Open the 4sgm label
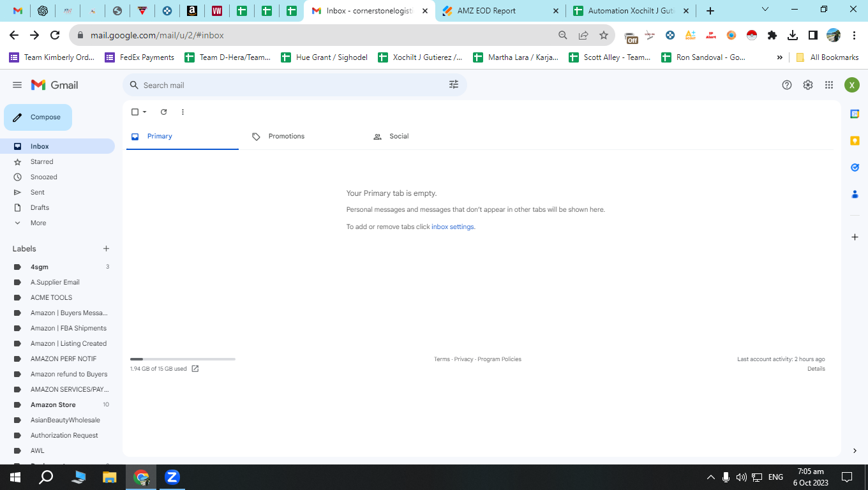Image resolution: width=868 pixels, height=490 pixels. pos(57,267)
